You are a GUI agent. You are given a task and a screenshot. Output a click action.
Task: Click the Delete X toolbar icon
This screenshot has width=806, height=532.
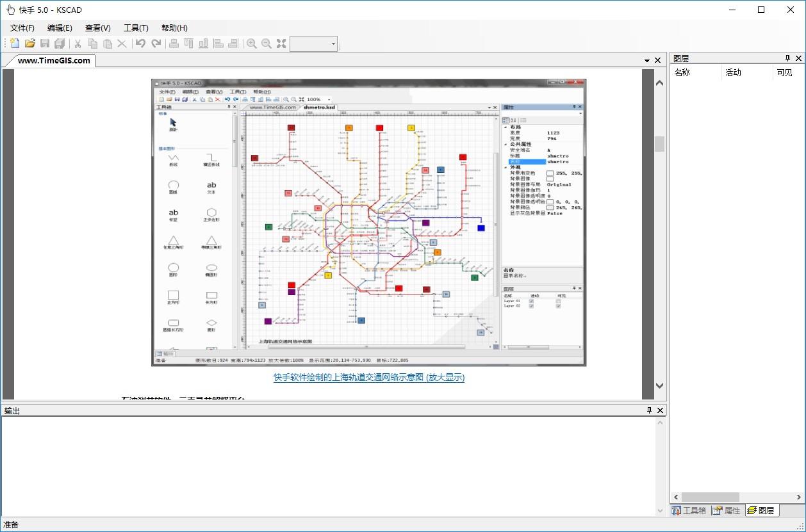click(122, 44)
